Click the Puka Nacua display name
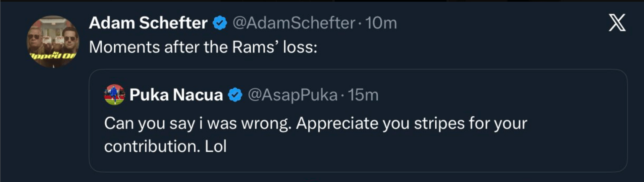 (x=176, y=95)
